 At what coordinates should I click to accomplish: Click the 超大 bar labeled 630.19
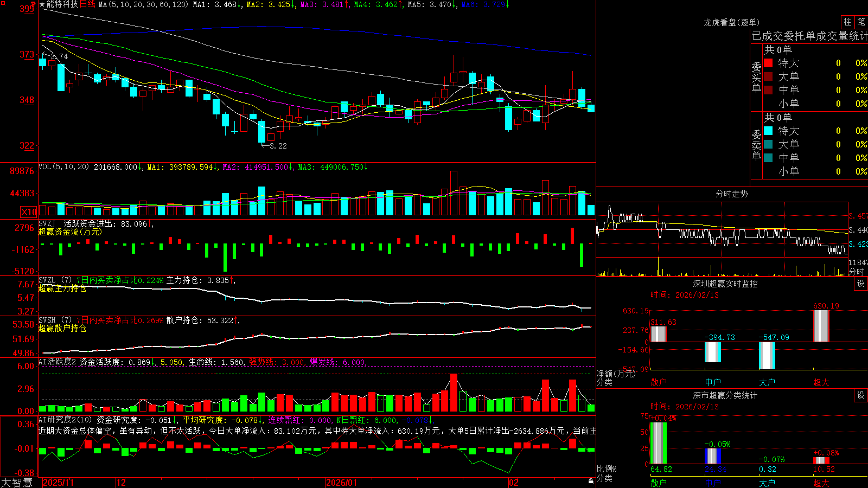tap(821, 326)
